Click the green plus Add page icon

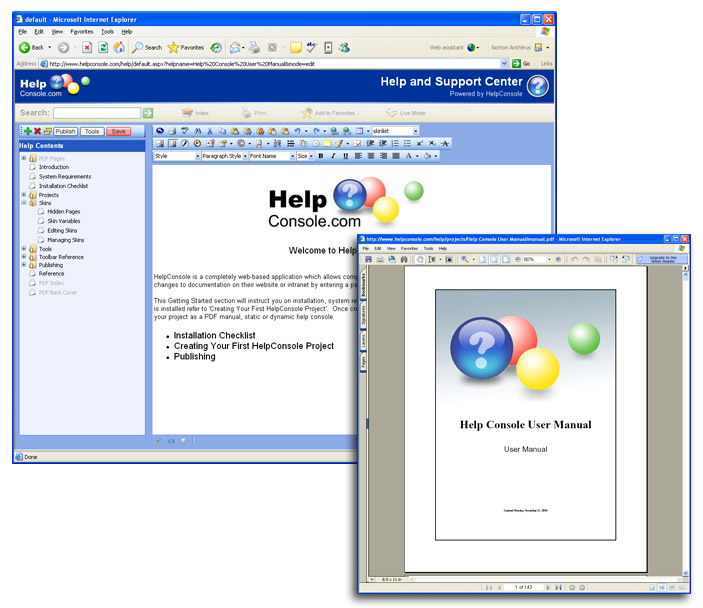28,131
